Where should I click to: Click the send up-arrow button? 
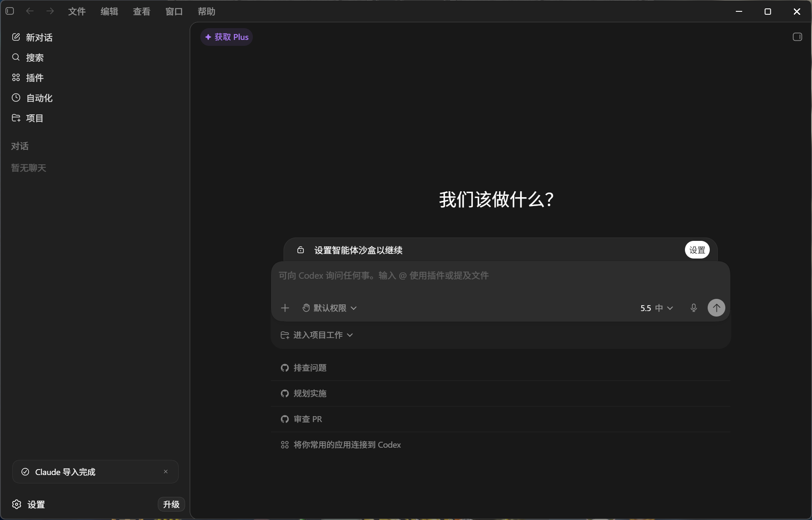716,308
